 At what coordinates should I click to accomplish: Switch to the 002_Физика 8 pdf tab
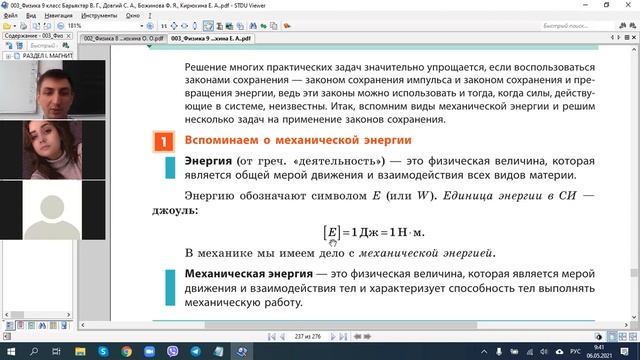123,38
